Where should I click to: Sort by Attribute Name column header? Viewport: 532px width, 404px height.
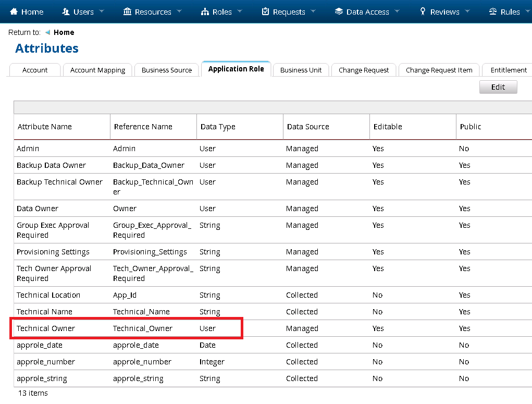pos(45,127)
